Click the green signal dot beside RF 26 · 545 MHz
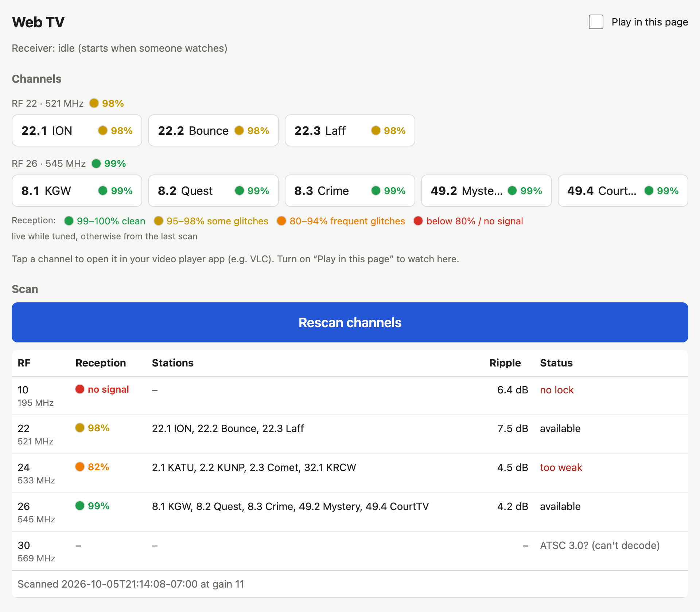This screenshot has height=612, width=700. point(96,163)
